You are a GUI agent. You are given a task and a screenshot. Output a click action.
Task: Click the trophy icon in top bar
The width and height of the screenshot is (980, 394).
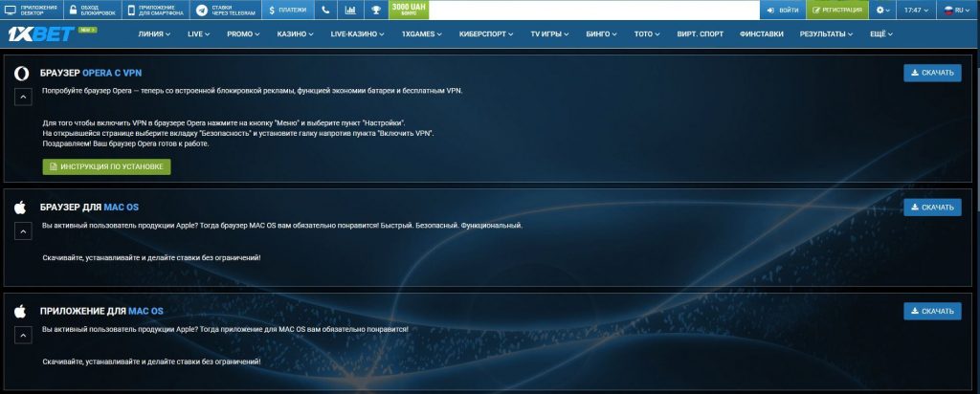375,10
